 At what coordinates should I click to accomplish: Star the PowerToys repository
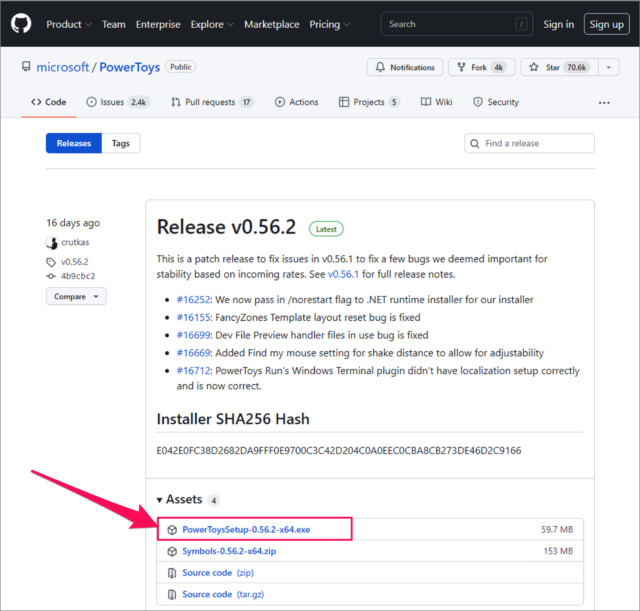[562, 67]
